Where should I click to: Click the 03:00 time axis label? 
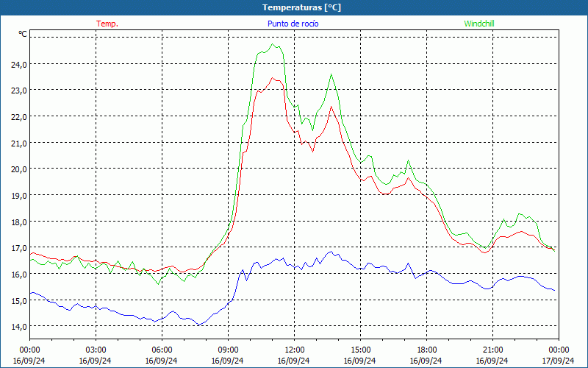click(96, 350)
